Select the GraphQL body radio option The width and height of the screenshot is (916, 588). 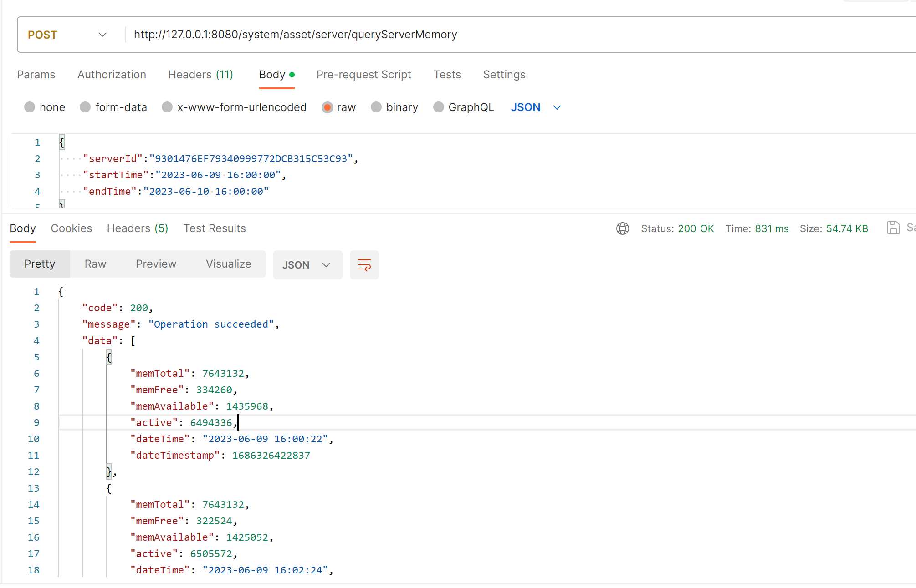(438, 107)
